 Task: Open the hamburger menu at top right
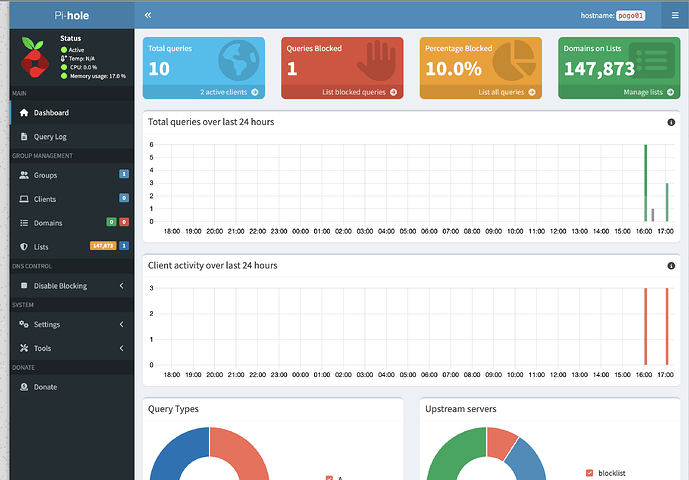(x=674, y=15)
